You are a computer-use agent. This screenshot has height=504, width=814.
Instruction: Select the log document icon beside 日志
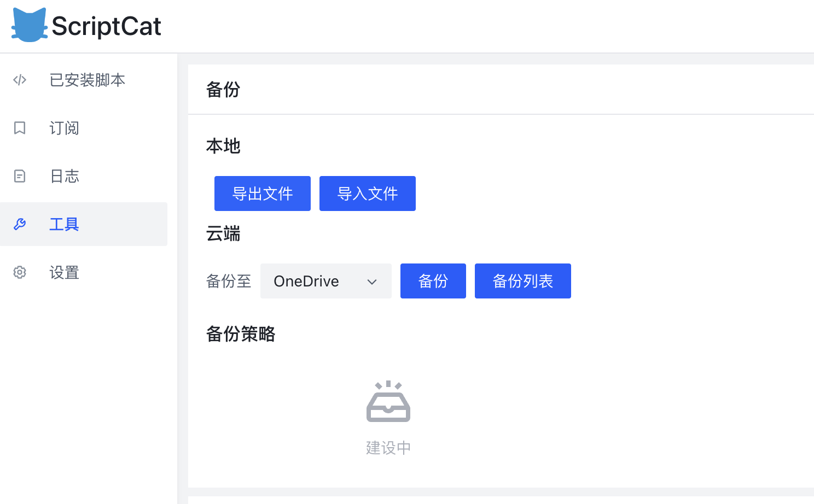coord(20,176)
